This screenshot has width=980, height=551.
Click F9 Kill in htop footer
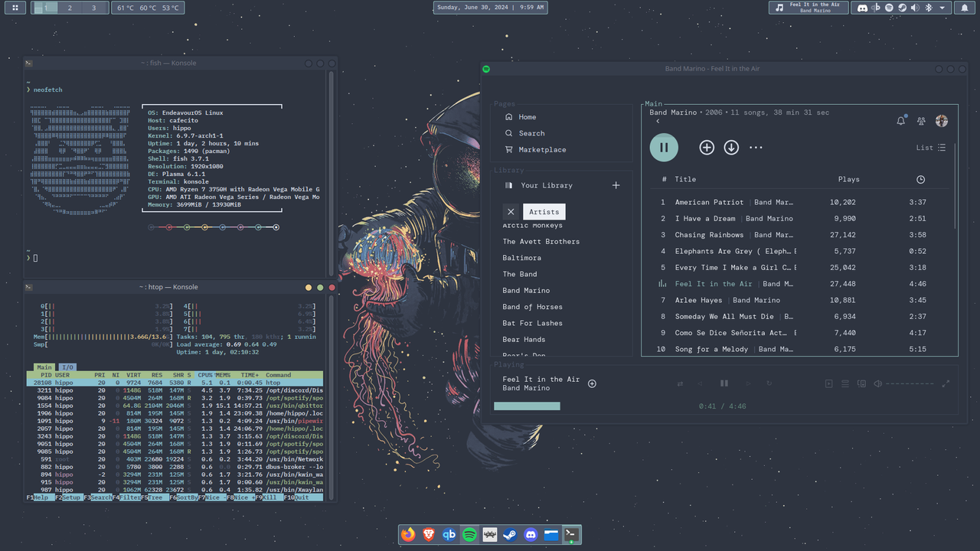coord(269,497)
